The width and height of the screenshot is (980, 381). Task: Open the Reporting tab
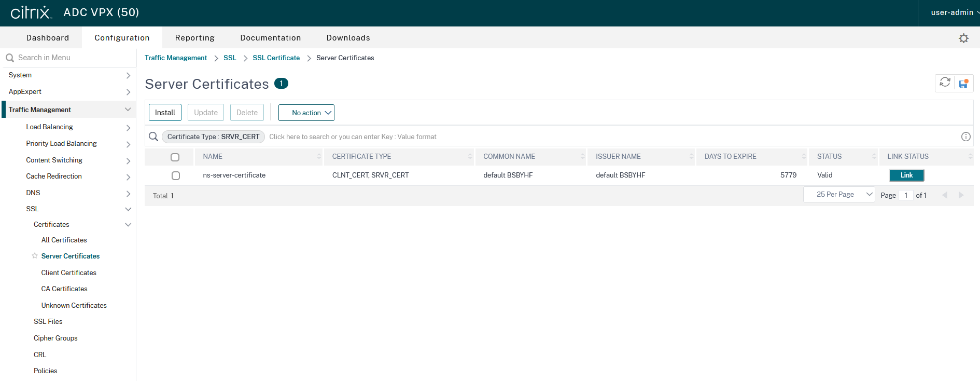[194, 38]
